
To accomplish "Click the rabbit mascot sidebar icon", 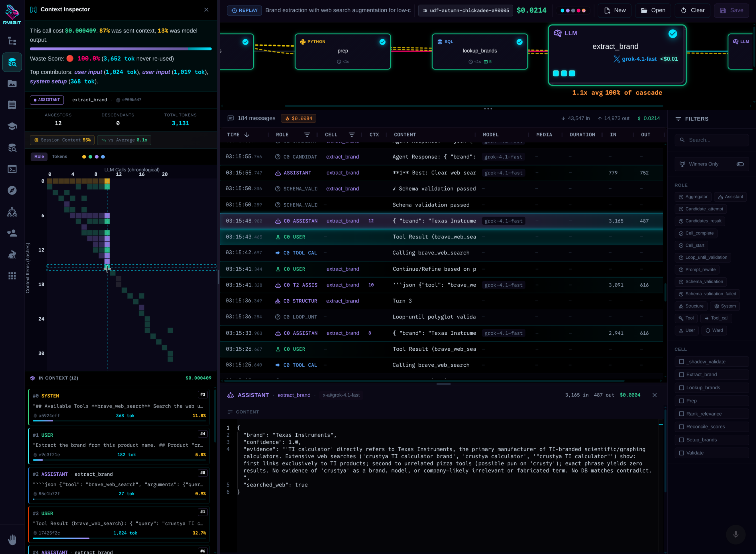I will (x=12, y=255).
